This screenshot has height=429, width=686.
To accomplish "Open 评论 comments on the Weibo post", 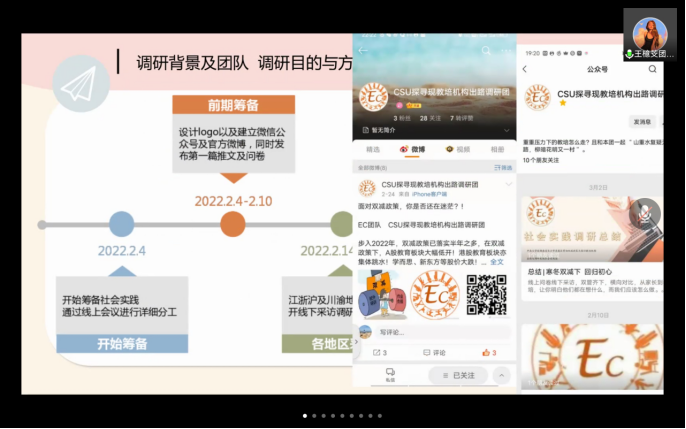I will 434,352.
